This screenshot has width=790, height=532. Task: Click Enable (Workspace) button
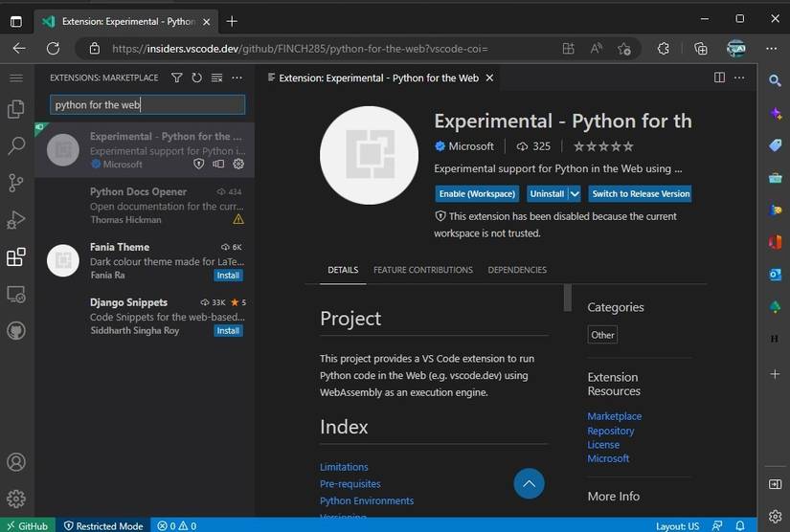[x=477, y=193]
